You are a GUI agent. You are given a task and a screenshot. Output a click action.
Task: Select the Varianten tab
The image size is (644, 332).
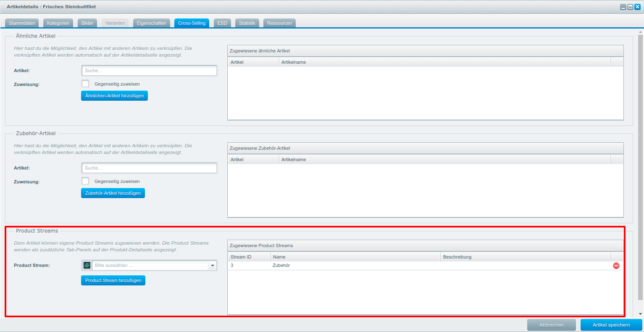115,23
